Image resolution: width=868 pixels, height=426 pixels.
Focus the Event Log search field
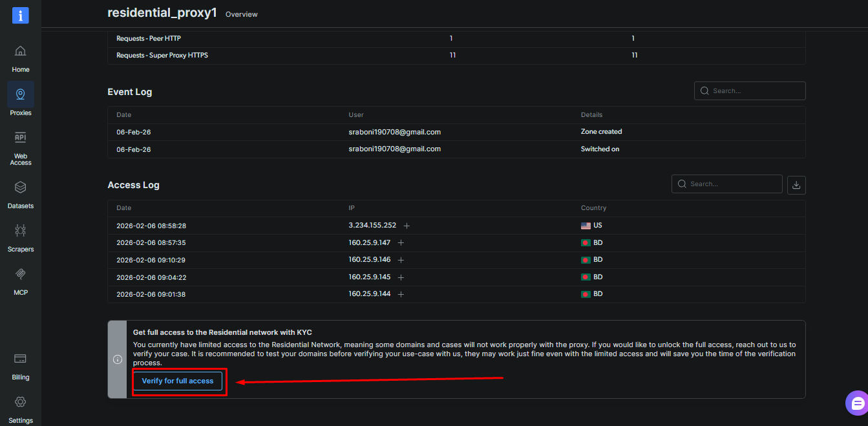[750, 91]
